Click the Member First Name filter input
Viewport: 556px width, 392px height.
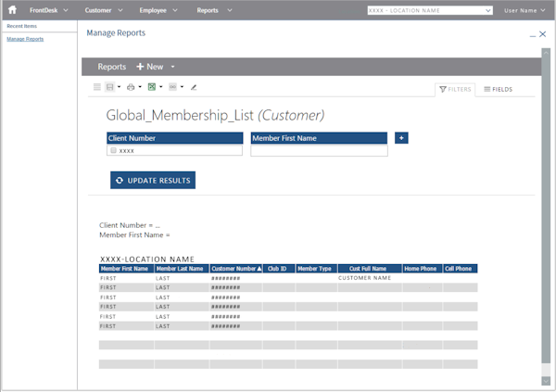319,151
